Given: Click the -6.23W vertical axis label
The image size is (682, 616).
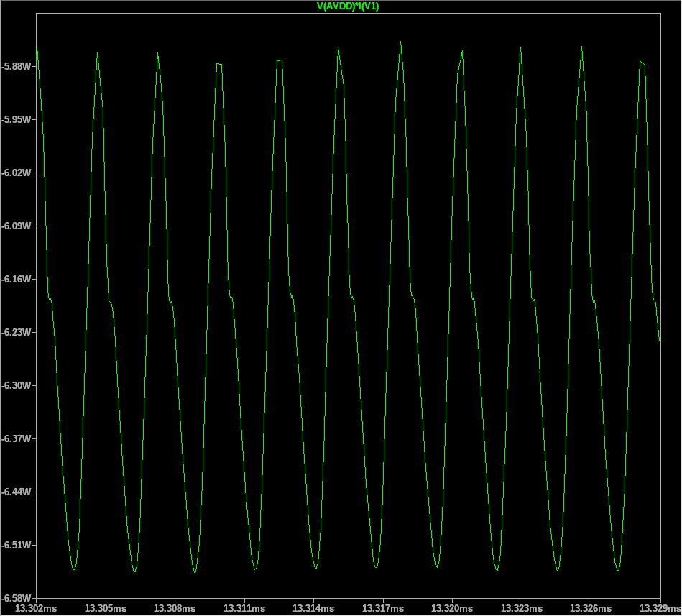Looking at the screenshot, I should 17,332.
